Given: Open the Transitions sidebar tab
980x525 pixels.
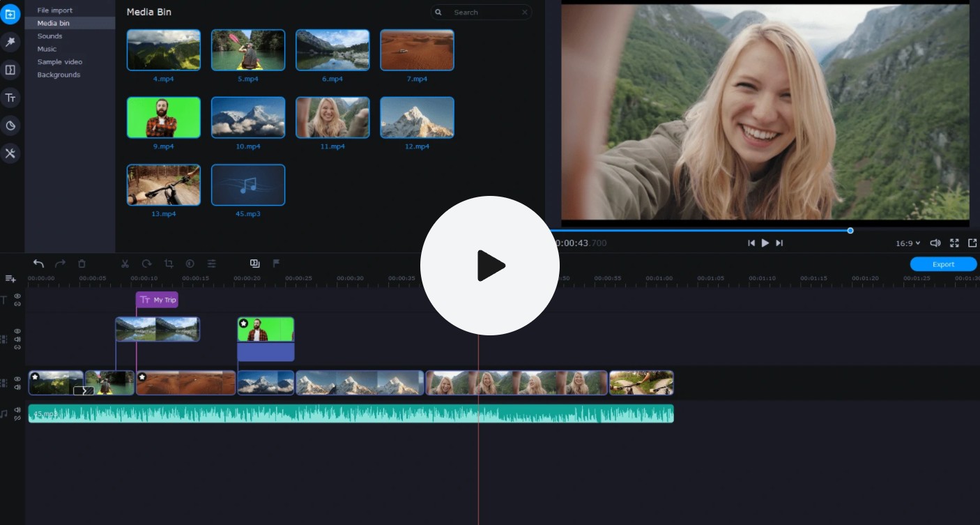Looking at the screenshot, I should tap(10, 70).
